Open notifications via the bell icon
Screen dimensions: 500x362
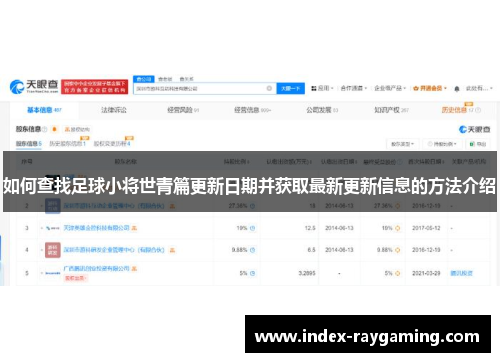(x=457, y=89)
